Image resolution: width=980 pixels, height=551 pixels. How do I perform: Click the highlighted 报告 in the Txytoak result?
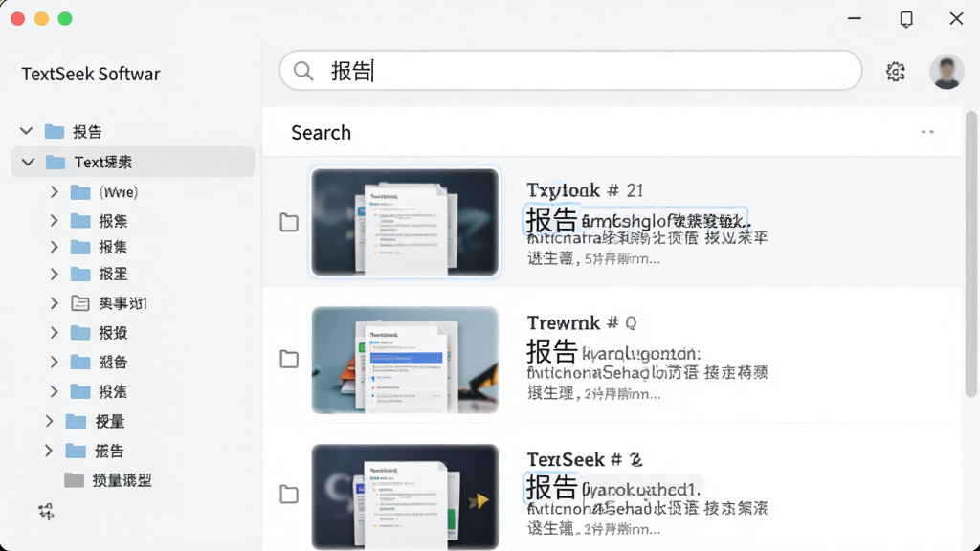(x=551, y=220)
